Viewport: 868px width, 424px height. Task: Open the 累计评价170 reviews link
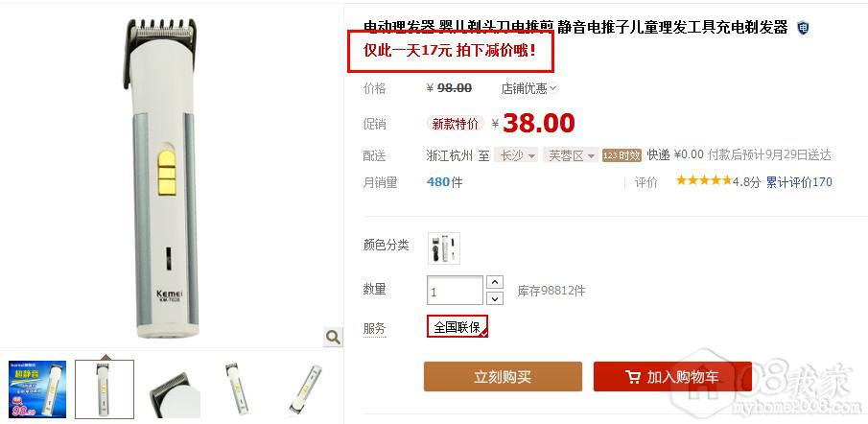[x=799, y=182]
